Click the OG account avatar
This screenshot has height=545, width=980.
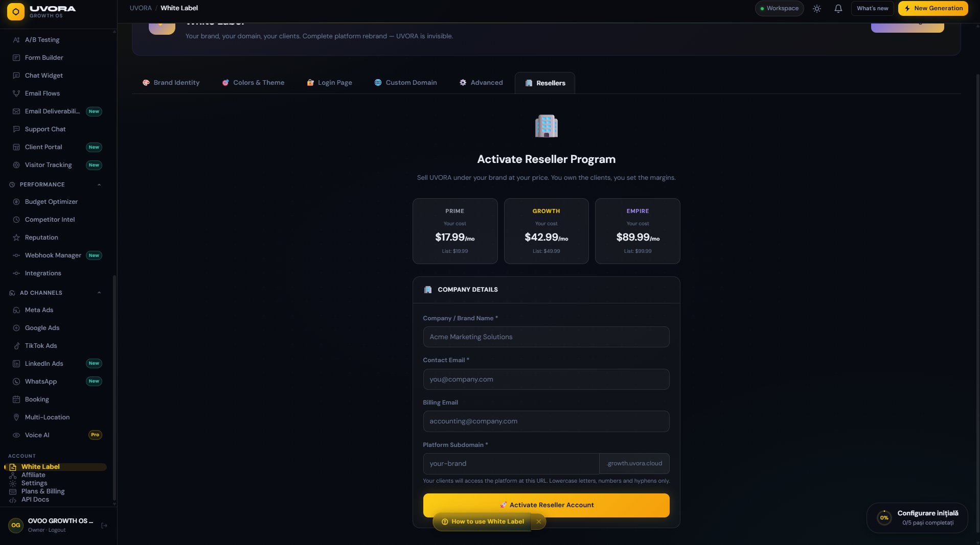coord(16,525)
